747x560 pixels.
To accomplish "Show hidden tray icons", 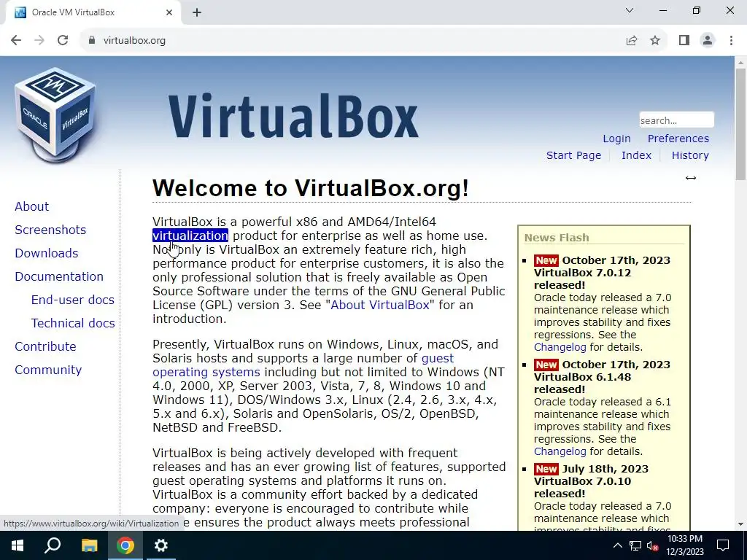I will pos(617,545).
